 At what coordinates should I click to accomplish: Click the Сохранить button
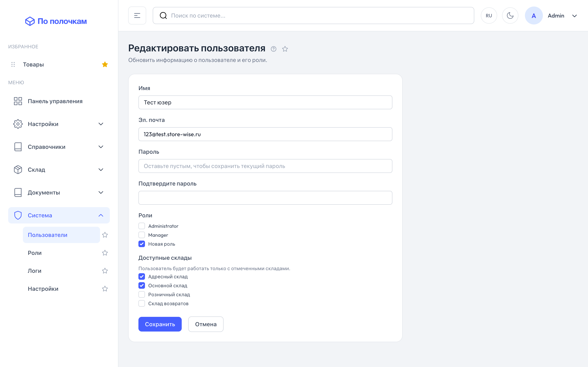160,324
